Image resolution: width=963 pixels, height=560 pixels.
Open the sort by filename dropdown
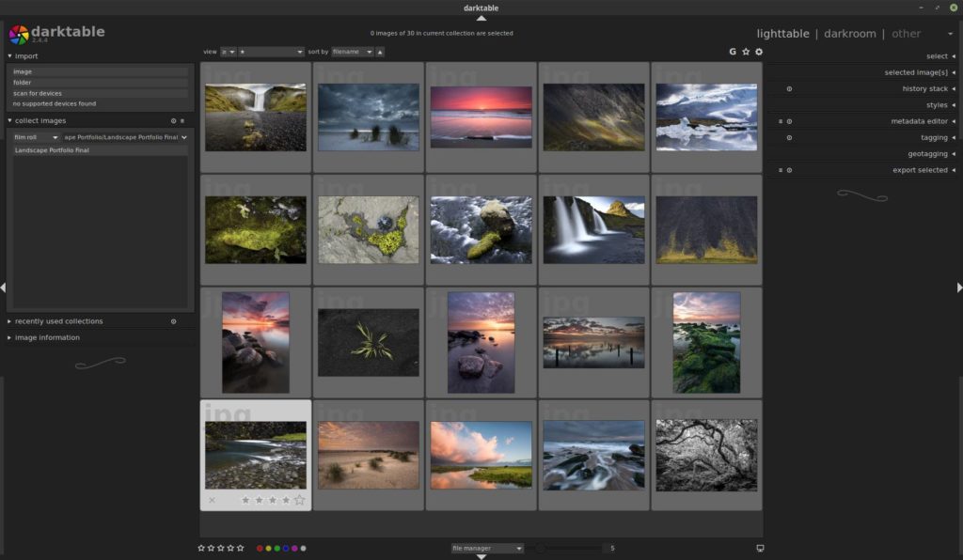click(353, 52)
